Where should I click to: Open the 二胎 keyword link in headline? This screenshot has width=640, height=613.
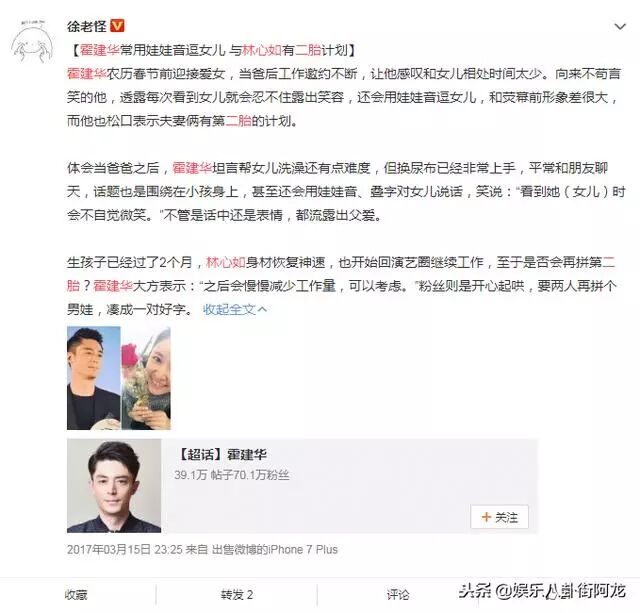click(308, 50)
